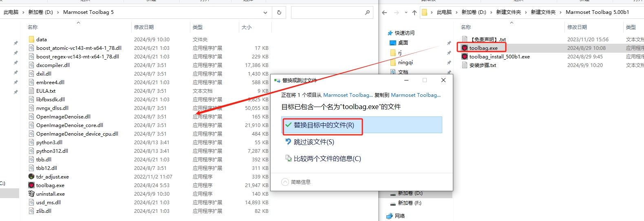Select boost_atomic-vc143-mt-x64-1_78.dll
Viewport: 644px width, 221px height.
(79, 48)
